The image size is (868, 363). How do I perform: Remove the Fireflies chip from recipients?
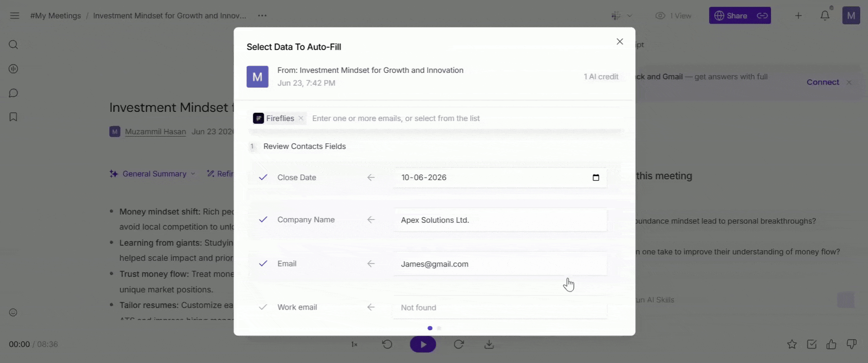301,118
